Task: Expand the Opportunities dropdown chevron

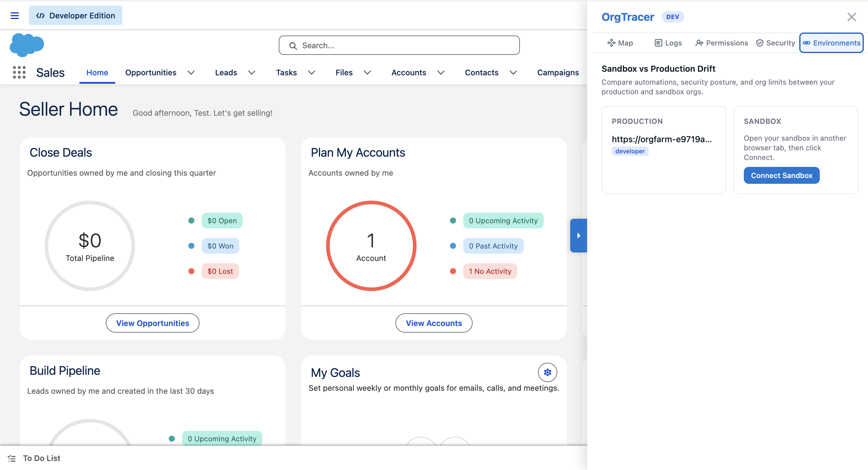Action: (191, 72)
